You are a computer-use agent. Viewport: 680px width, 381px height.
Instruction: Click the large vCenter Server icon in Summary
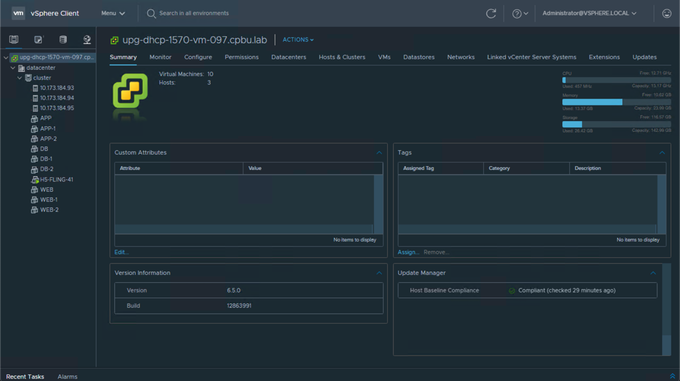[x=130, y=91]
